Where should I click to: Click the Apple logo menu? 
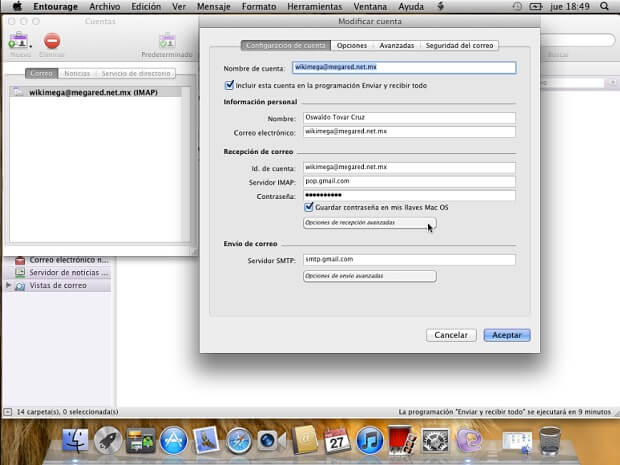(17, 6)
